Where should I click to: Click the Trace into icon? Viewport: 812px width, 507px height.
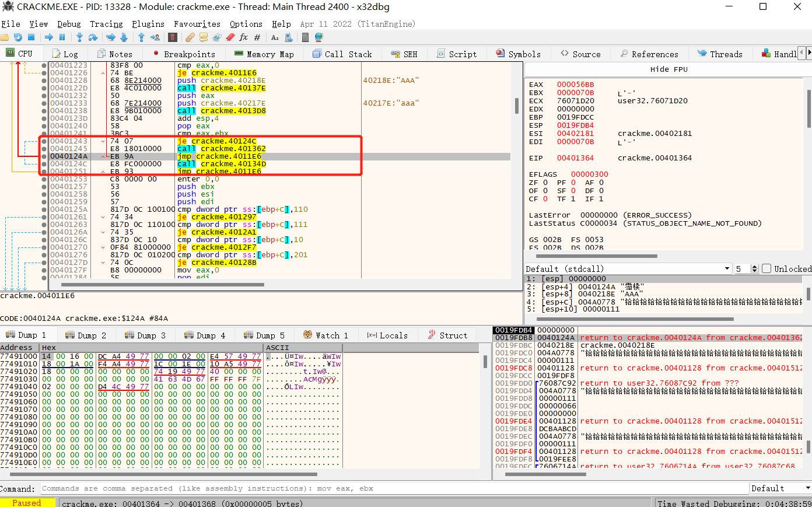click(x=110, y=37)
